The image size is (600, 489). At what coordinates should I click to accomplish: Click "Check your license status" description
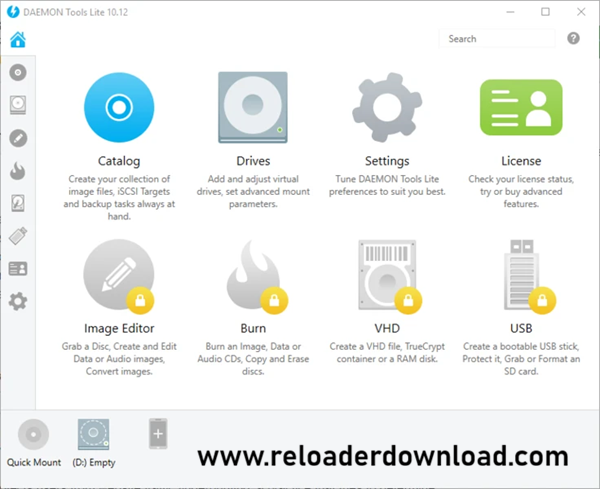point(521,191)
